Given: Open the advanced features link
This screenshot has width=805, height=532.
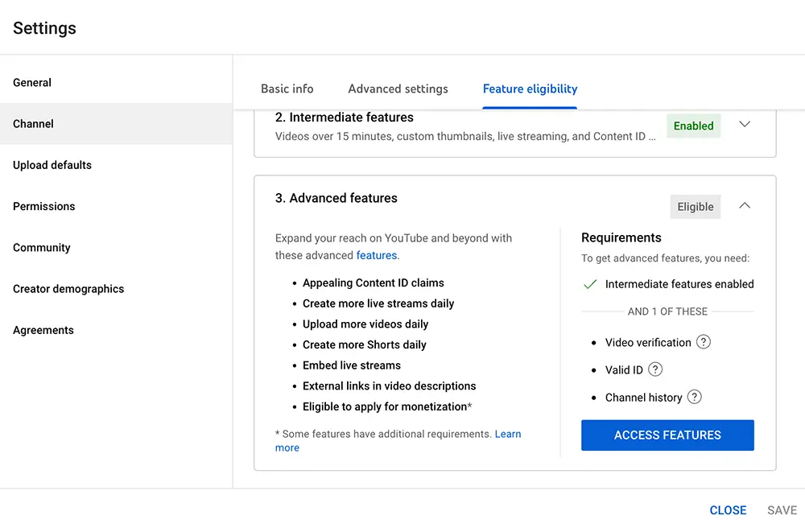Looking at the screenshot, I should (x=376, y=255).
